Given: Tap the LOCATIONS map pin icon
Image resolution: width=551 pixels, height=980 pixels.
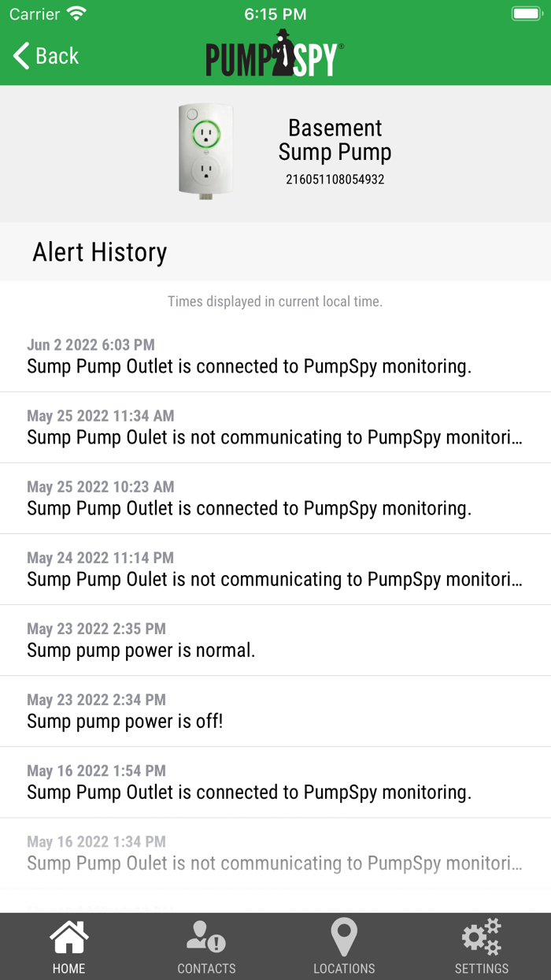Looking at the screenshot, I should (344, 937).
